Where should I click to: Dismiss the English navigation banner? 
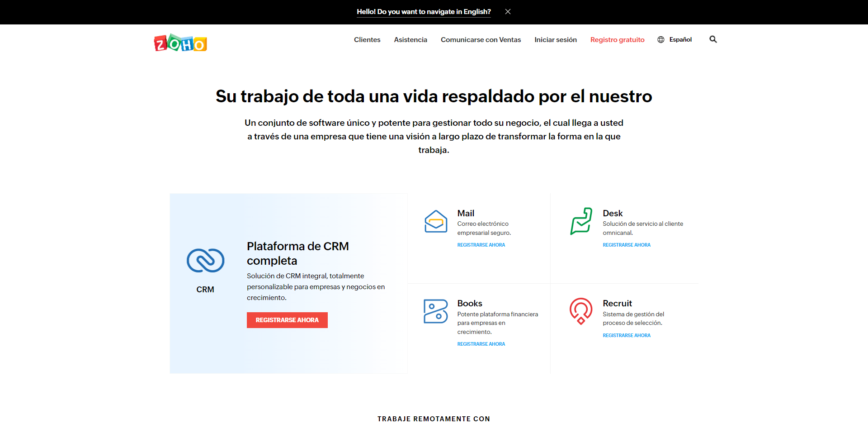pos(508,12)
